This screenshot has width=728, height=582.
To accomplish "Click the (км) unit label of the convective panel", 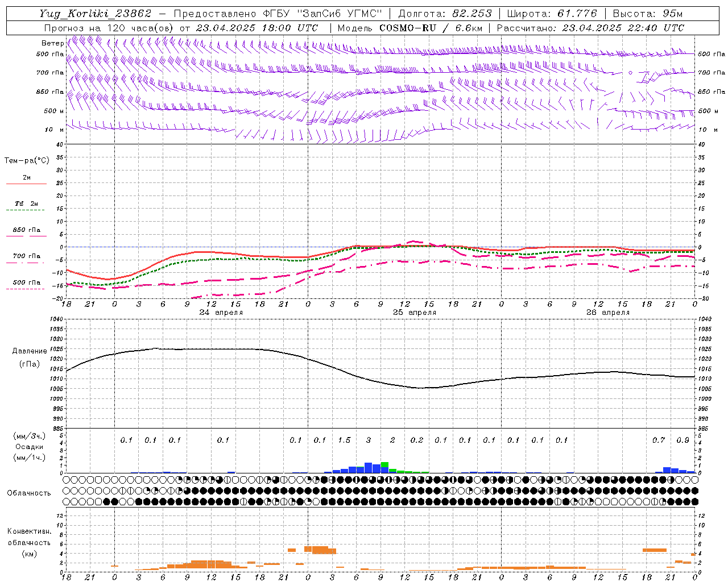I will pyautogui.click(x=30, y=554).
